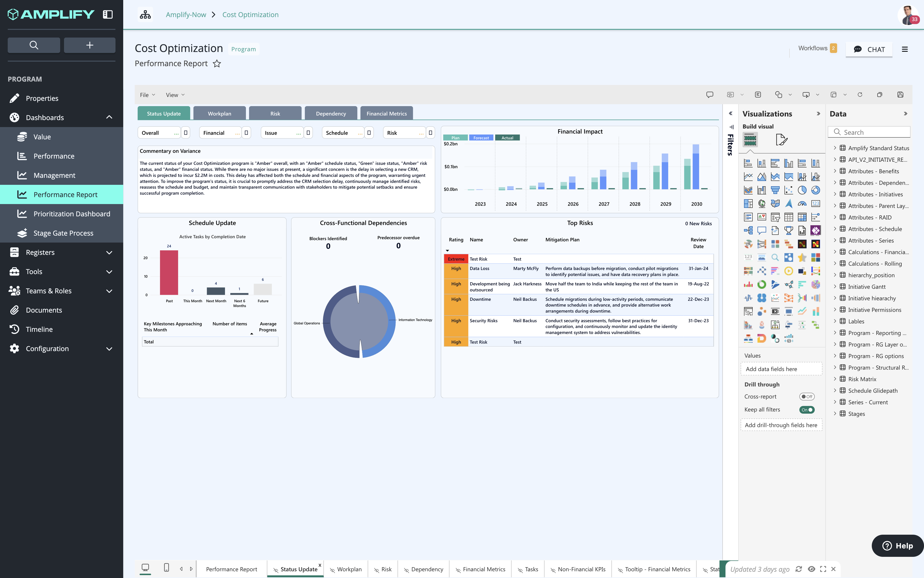This screenshot has width=924, height=578.
Task: Choose the Power Apps purple visualization
Action: 815,231
